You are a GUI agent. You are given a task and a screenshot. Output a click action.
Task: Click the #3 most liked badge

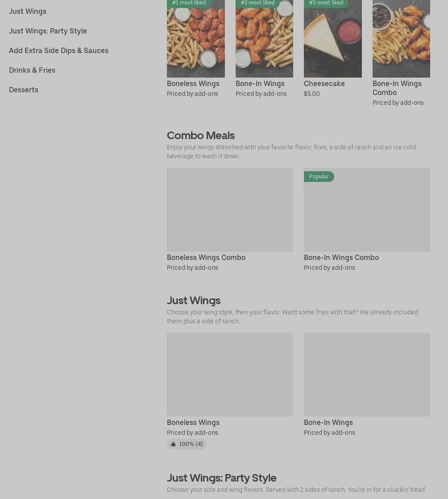point(326,4)
